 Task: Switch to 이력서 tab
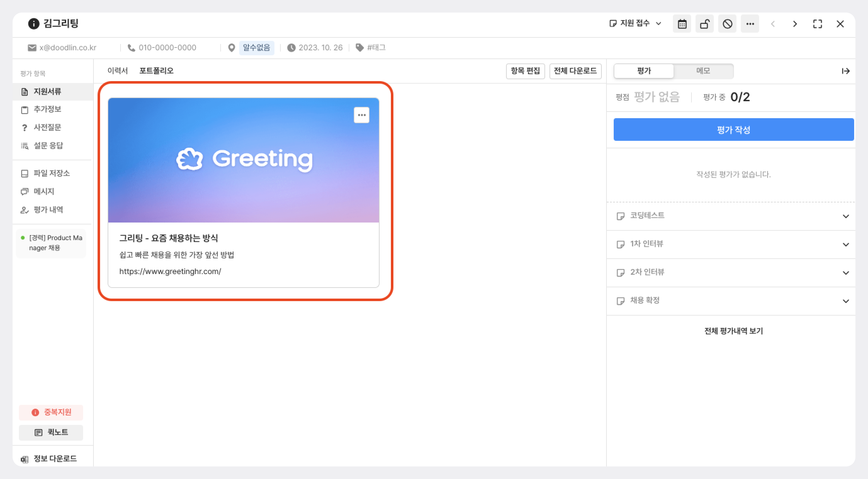[117, 71]
